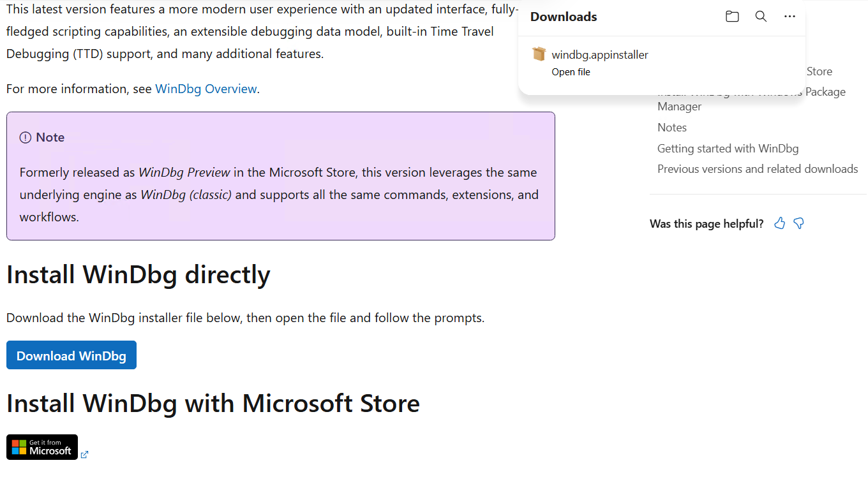Give the page a thumbs down

[798, 223]
